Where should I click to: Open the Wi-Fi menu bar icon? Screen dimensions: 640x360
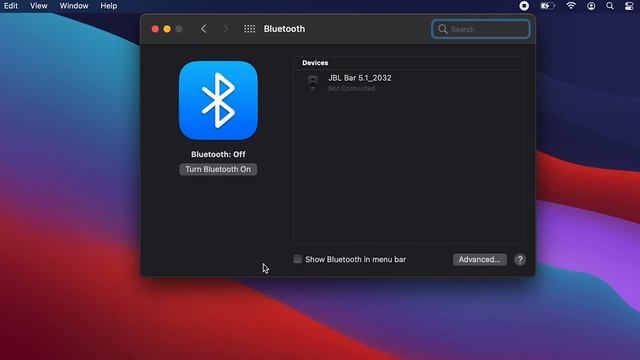pyautogui.click(x=571, y=6)
